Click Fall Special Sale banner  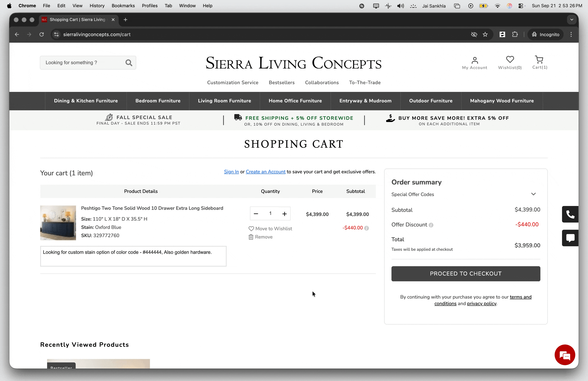coord(138,120)
